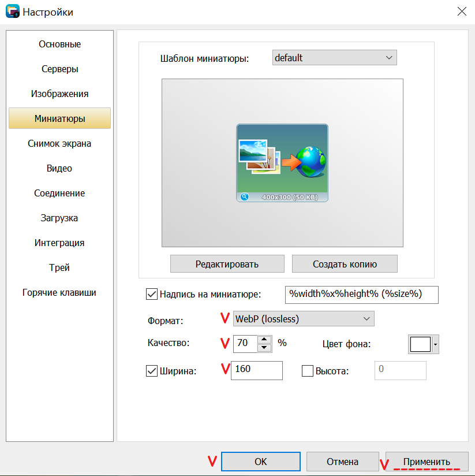
Task: Open the Цвет фона dropdown arrow
Action: [436, 344]
